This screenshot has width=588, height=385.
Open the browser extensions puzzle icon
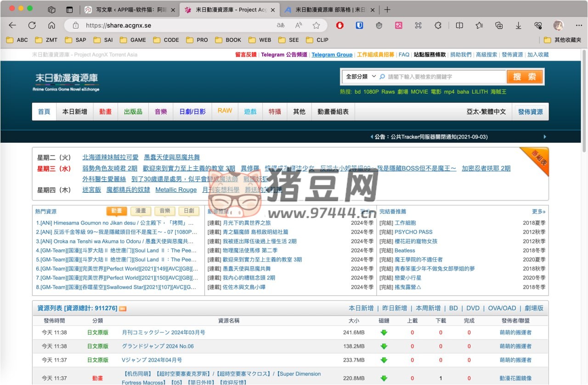click(437, 26)
